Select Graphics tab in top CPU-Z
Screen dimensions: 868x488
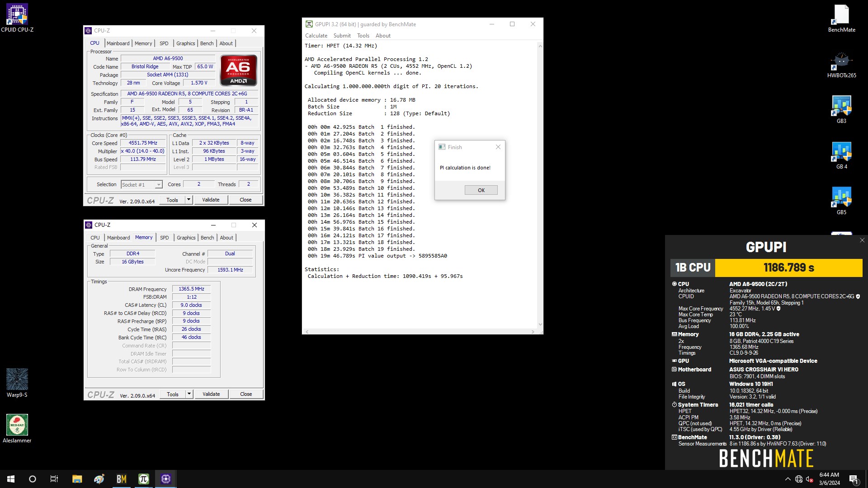tap(186, 43)
